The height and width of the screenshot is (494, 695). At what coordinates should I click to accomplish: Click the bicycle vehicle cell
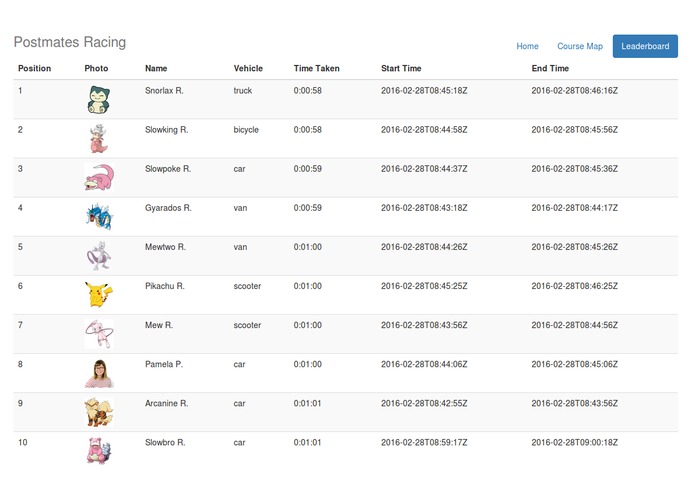click(x=246, y=130)
